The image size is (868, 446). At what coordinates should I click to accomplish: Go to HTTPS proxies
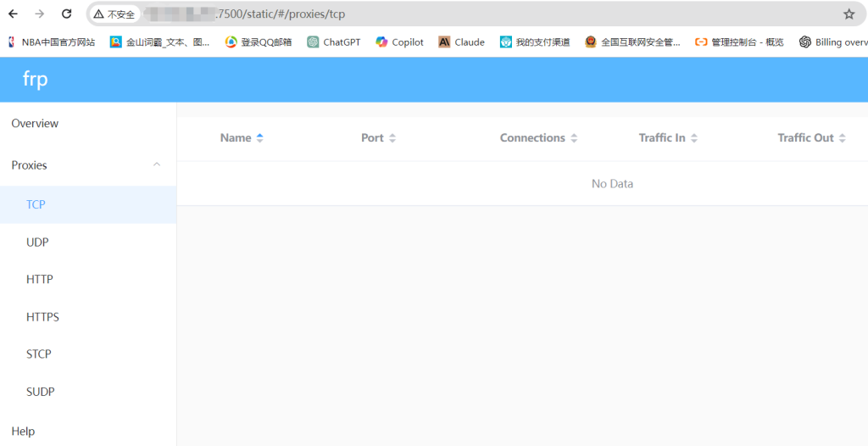pyautogui.click(x=42, y=317)
